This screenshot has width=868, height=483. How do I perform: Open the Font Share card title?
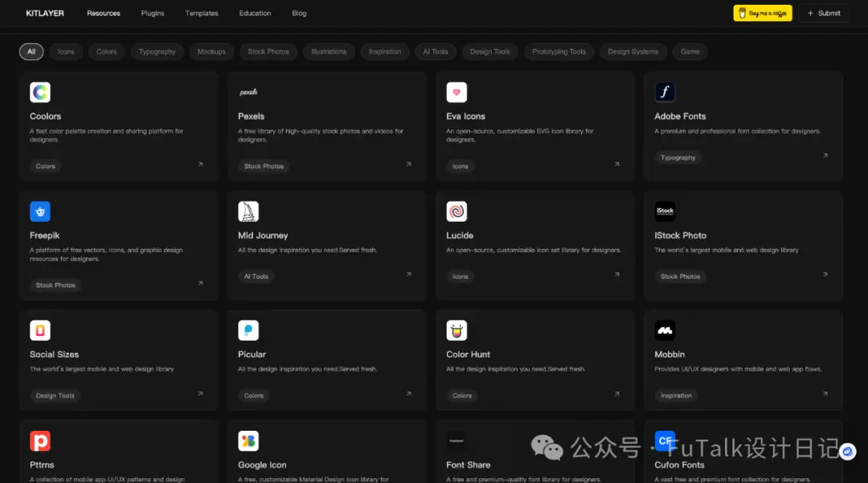click(x=469, y=465)
